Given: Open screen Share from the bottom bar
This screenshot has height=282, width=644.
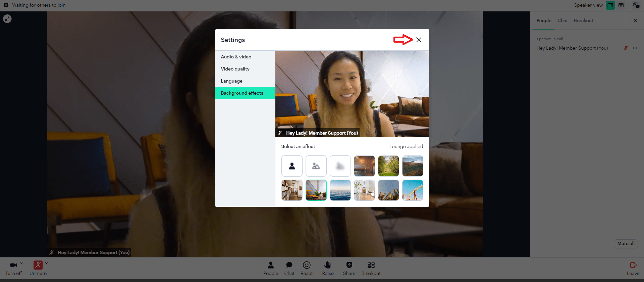Looking at the screenshot, I should [349, 265].
